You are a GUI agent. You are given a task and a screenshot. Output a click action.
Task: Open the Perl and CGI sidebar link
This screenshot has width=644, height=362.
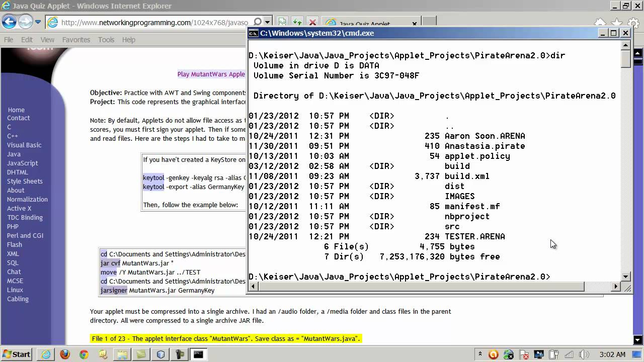click(25, 235)
